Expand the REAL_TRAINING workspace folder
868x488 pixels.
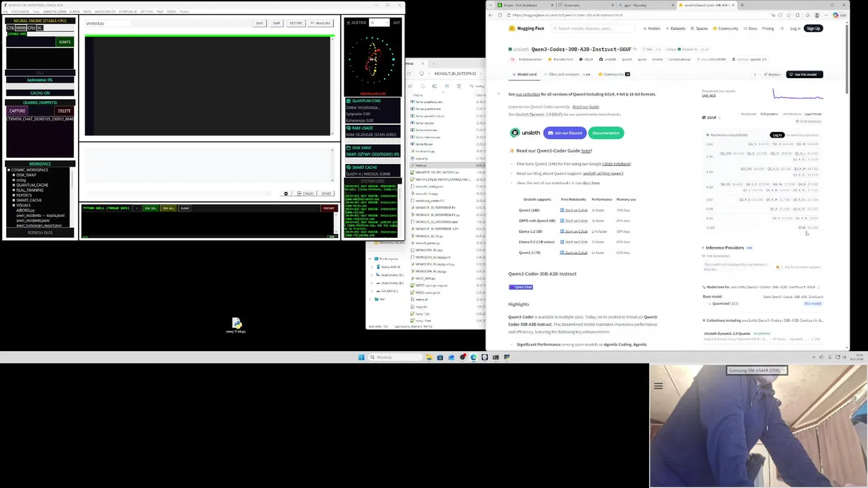[x=14, y=190]
